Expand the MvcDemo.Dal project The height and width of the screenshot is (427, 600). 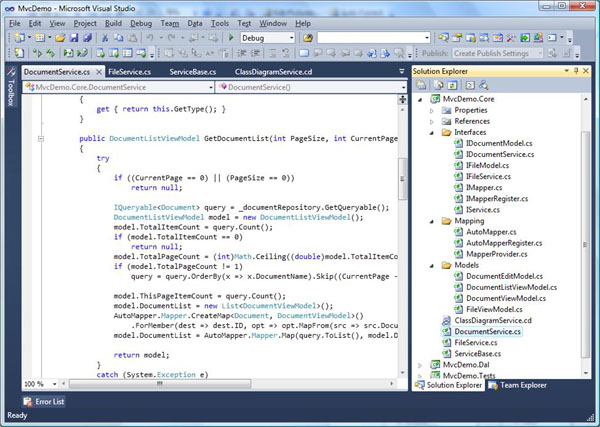point(420,365)
